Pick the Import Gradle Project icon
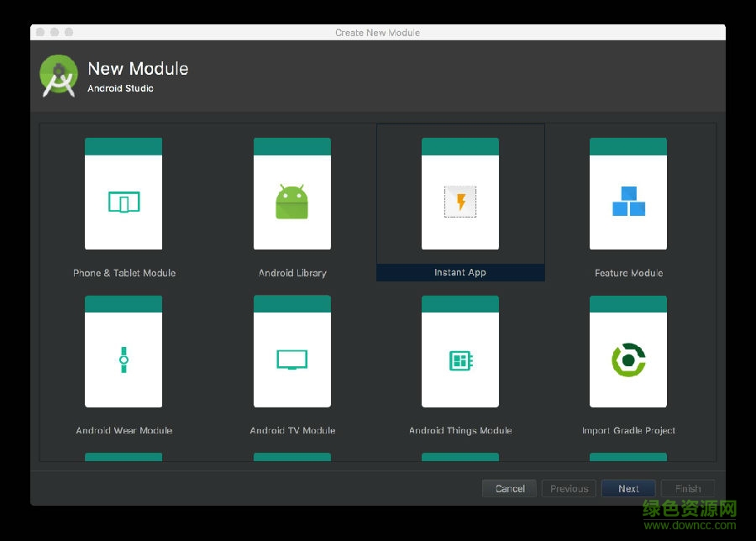The height and width of the screenshot is (541, 756). tap(628, 360)
